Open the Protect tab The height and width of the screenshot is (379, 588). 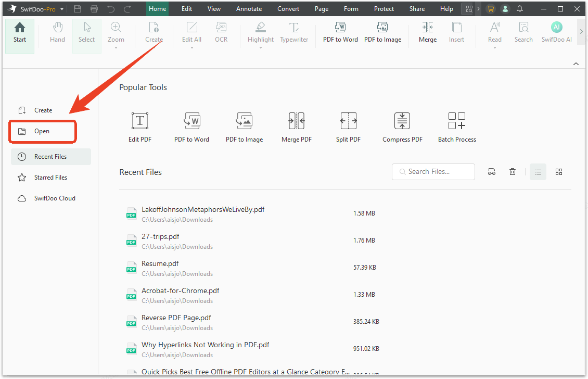pyautogui.click(x=384, y=9)
